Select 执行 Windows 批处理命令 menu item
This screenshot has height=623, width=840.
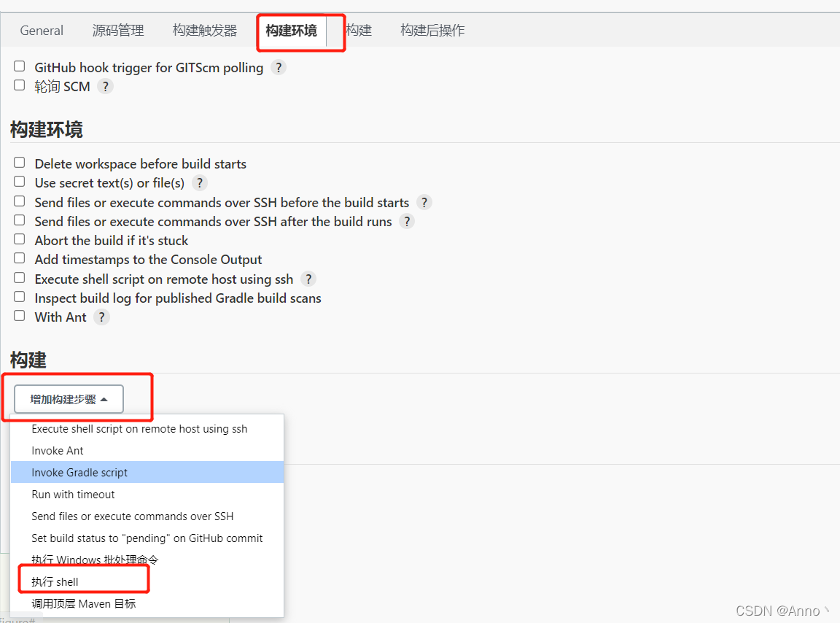pos(147,560)
